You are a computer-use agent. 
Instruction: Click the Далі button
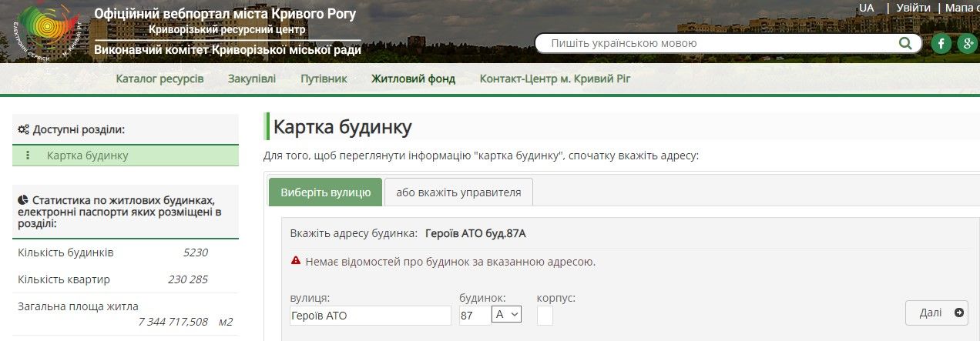tap(936, 313)
